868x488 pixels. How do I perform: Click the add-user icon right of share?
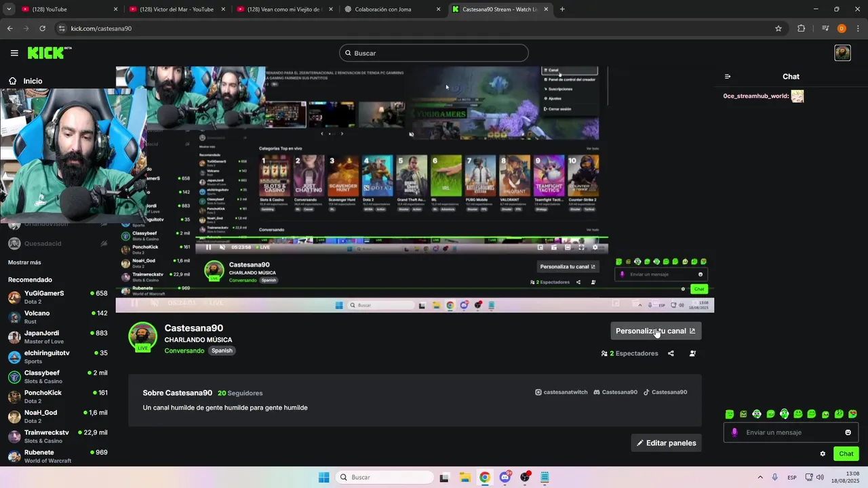pos(692,353)
